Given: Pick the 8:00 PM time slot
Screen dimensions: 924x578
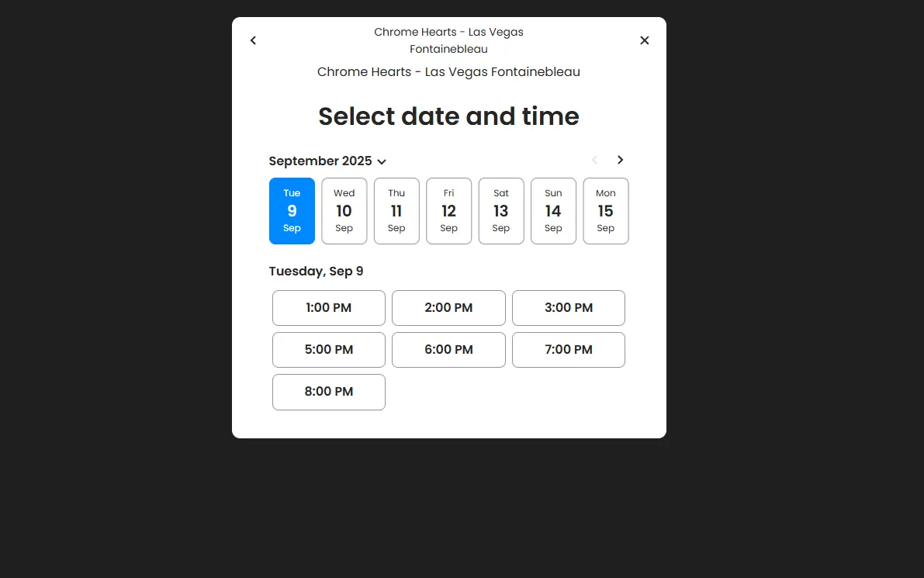Looking at the screenshot, I should point(329,392).
